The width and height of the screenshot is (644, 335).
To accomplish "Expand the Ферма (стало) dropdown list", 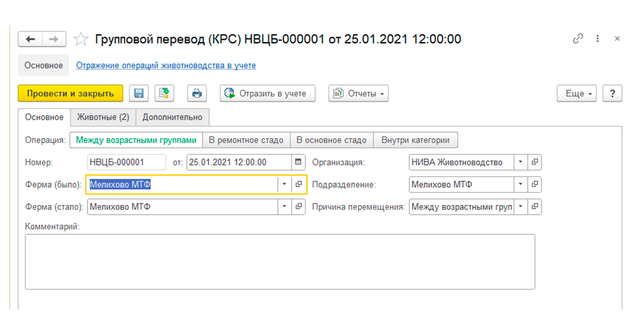I will (x=284, y=207).
